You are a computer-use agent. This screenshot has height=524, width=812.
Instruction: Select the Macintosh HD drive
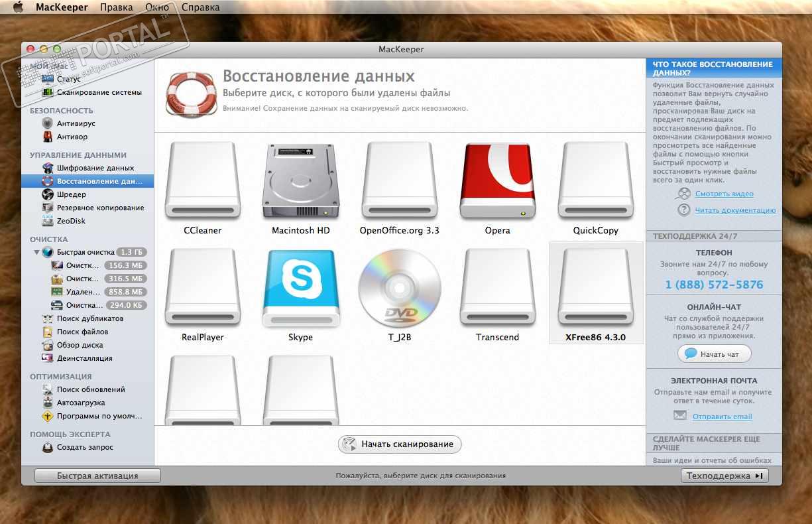pos(300,180)
